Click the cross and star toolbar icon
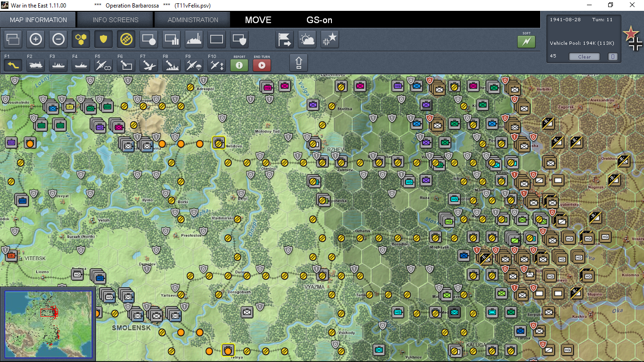This screenshot has height=362, width=644. 330,40
